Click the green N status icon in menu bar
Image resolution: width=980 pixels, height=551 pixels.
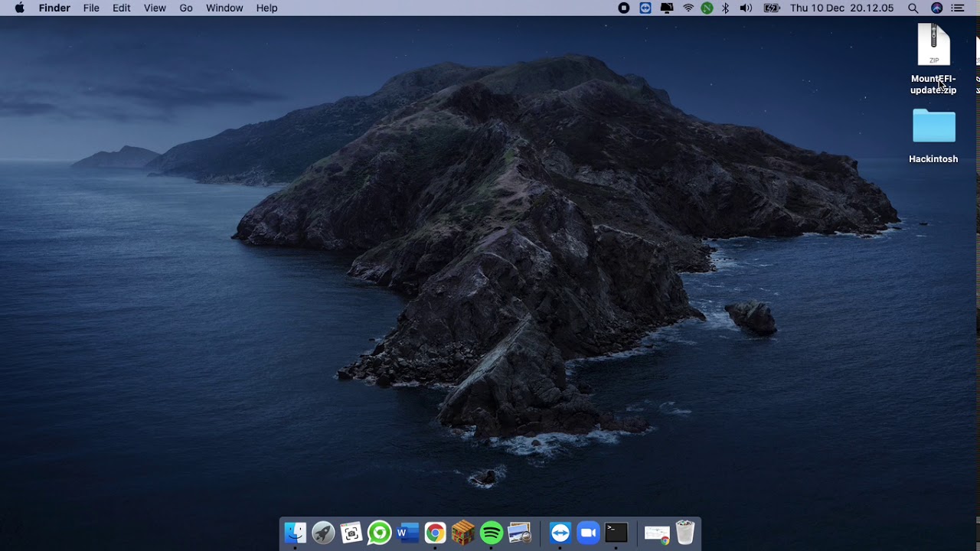[x=707, y=8]
